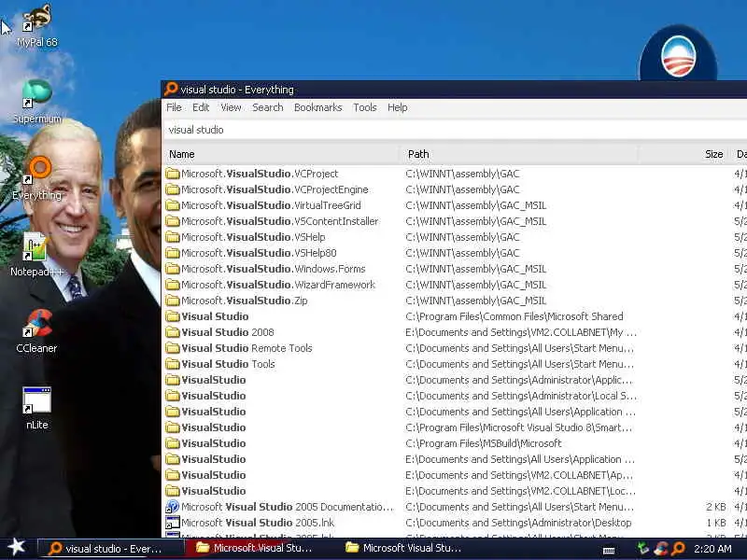Click the 1 KB size cell
Image resolution: width=747 pixels, height=560 pixels.
tap(716, 523)
